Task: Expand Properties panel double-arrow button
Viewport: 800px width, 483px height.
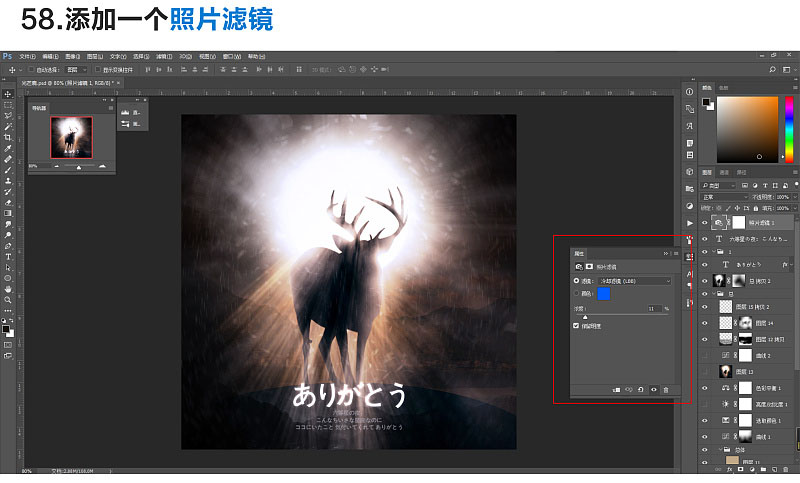Action: [x=665, y=253]
